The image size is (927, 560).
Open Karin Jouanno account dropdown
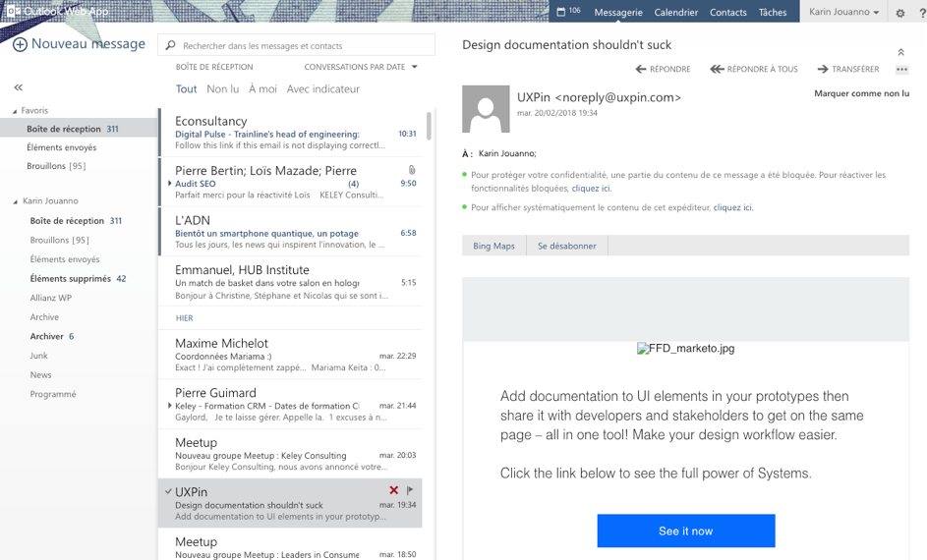[843, 12]
